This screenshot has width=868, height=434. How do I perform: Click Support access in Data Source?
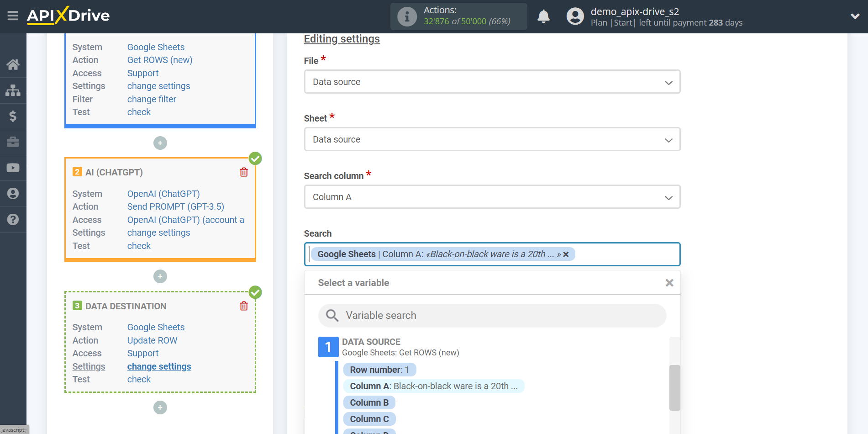[143, 73]
